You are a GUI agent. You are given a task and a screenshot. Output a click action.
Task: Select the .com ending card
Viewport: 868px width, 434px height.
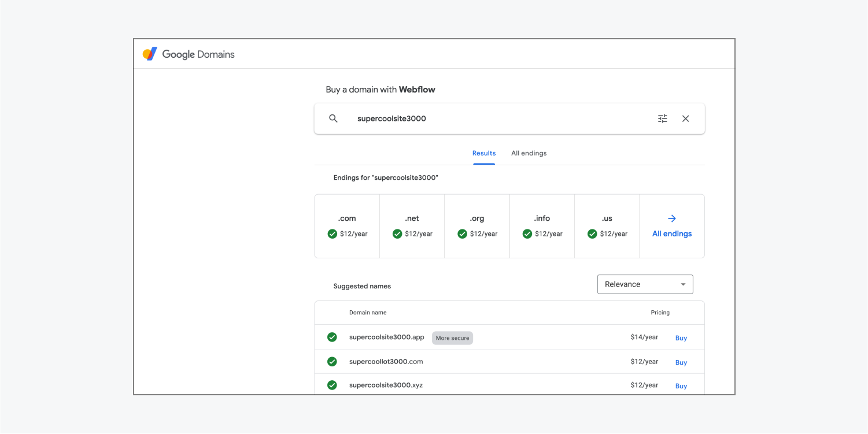347,226
